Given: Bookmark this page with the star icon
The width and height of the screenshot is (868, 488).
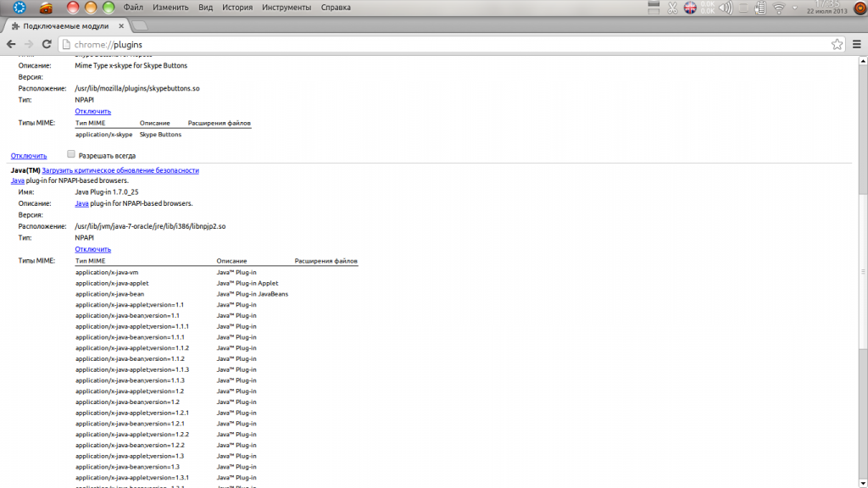Looking at the screenshot, I should 837,44.
